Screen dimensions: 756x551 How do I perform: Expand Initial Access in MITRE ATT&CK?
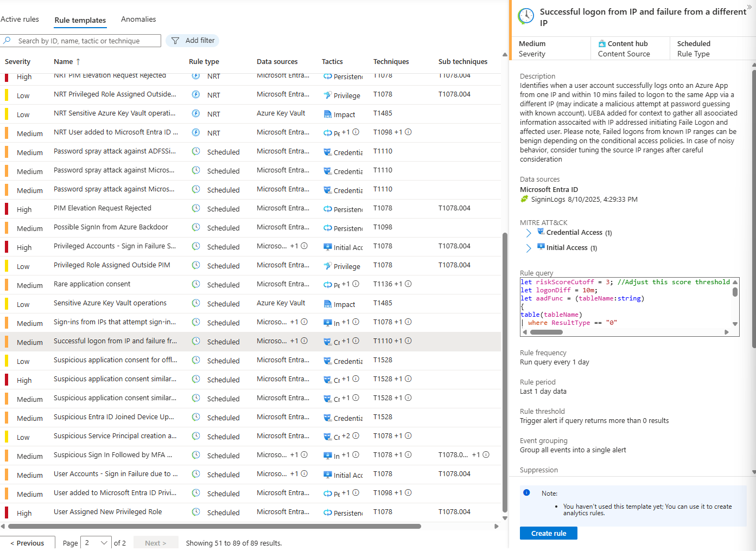(529, 248)
